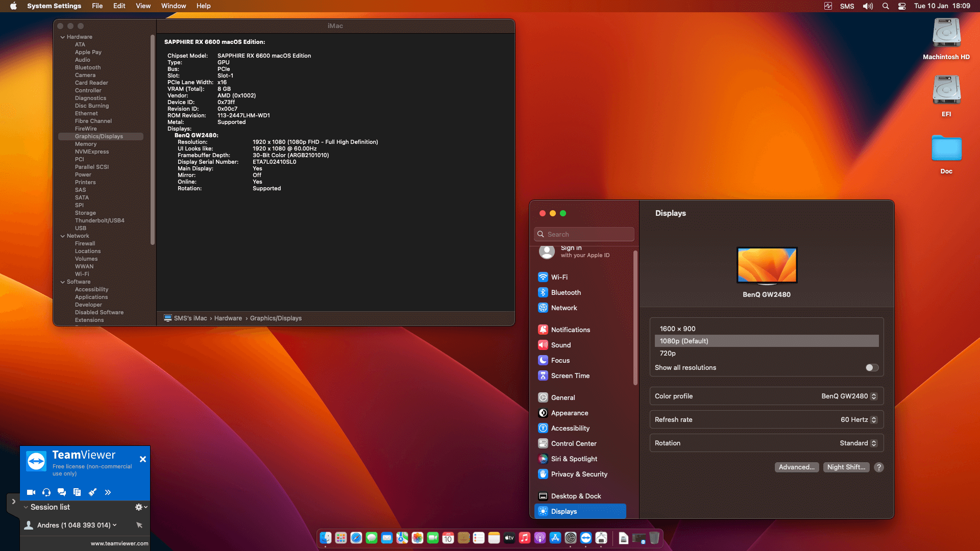Click the TeamViewer headset audio icon
The height and width of the screenshot is (551, 980).
tap(46, 492)
